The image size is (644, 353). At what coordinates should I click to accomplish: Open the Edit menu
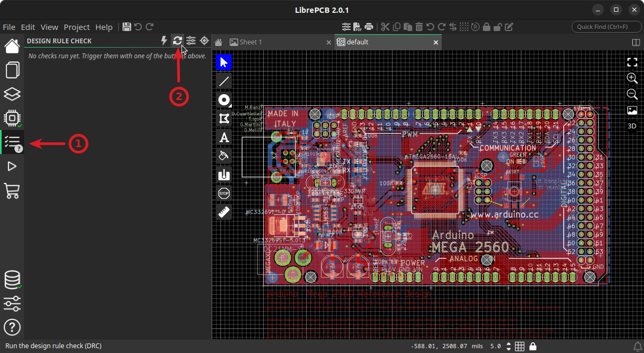coord(28,27)
